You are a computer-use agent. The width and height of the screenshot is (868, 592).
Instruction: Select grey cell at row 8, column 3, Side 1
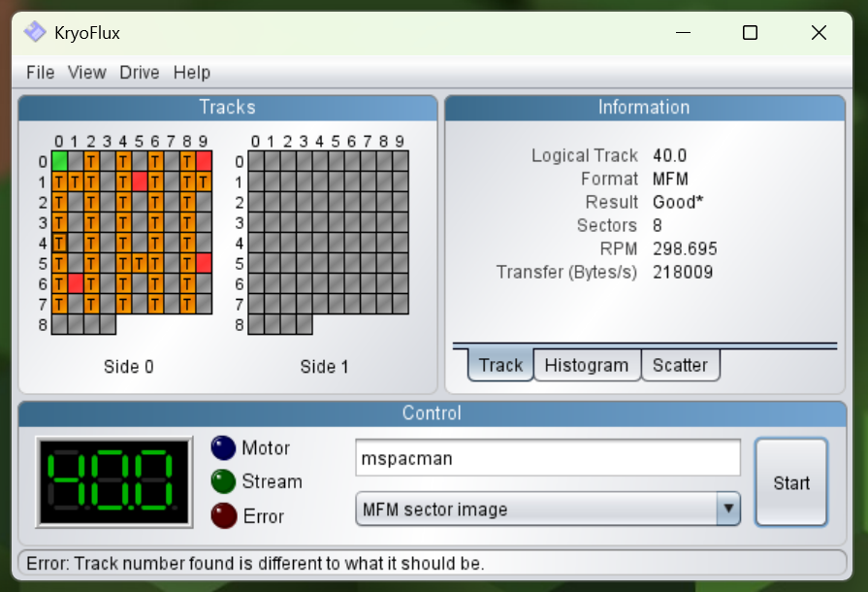tap(305, 324)
